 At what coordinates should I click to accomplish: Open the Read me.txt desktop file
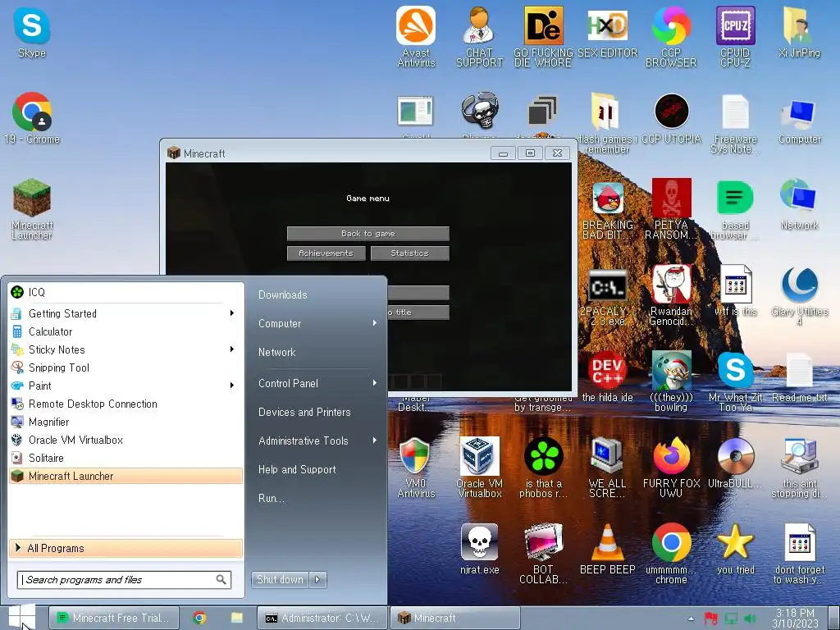tap(799, 377)
